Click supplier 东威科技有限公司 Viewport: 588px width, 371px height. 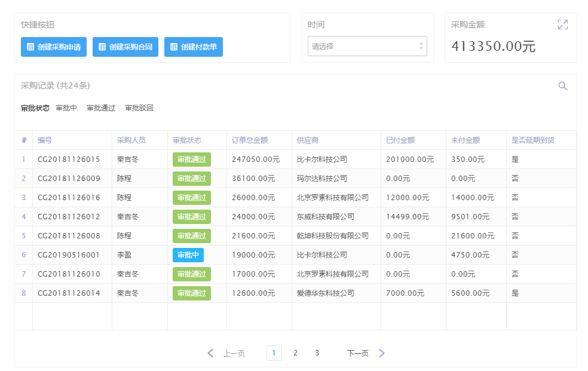point(326,217)
